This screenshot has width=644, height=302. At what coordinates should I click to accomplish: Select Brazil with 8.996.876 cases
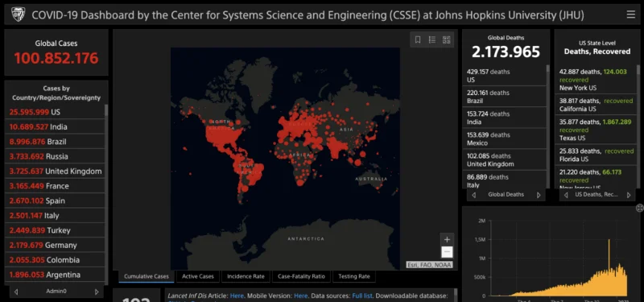(55, 142)
